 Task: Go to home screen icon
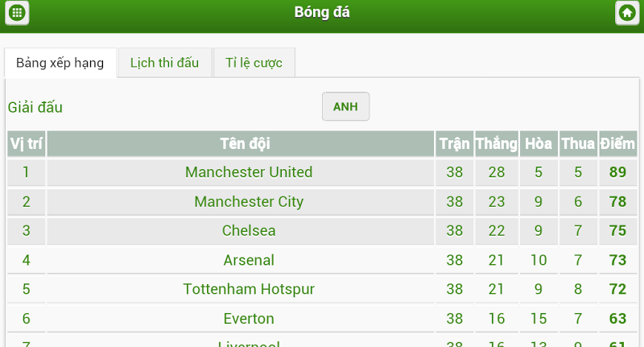pyautogui.click(x=627, y=13)
